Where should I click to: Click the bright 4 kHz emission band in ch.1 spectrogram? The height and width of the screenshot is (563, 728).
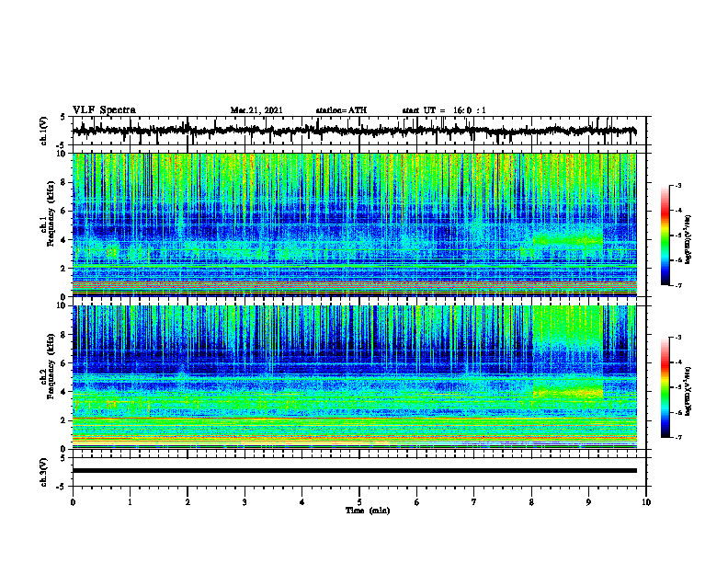click(568, 240)
